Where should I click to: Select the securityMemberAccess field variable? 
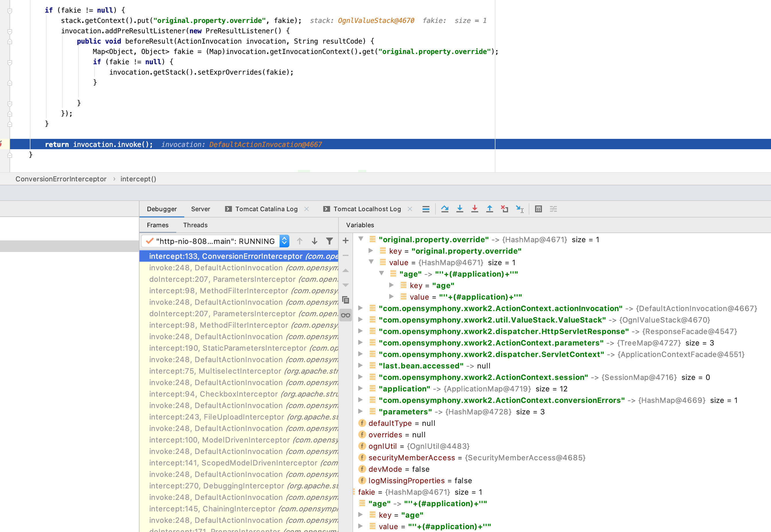[x=472, y=458]
